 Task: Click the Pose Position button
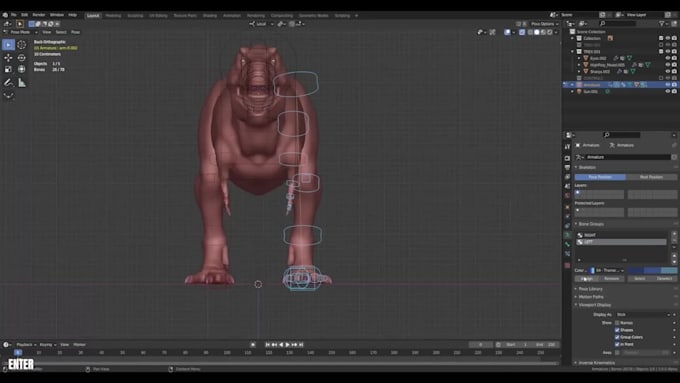tap(600, 177)
